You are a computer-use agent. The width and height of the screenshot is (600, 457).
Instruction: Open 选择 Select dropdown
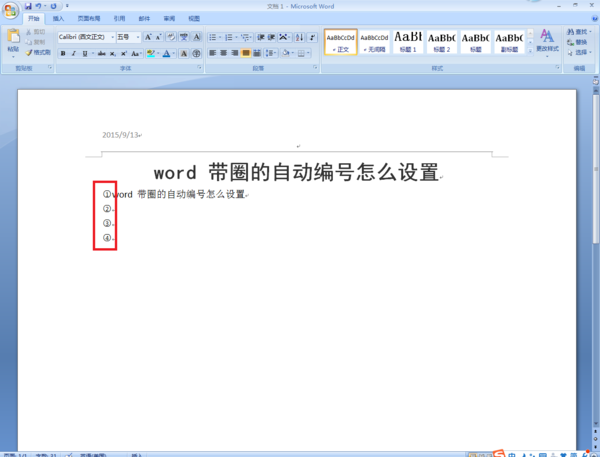[579, 52]
